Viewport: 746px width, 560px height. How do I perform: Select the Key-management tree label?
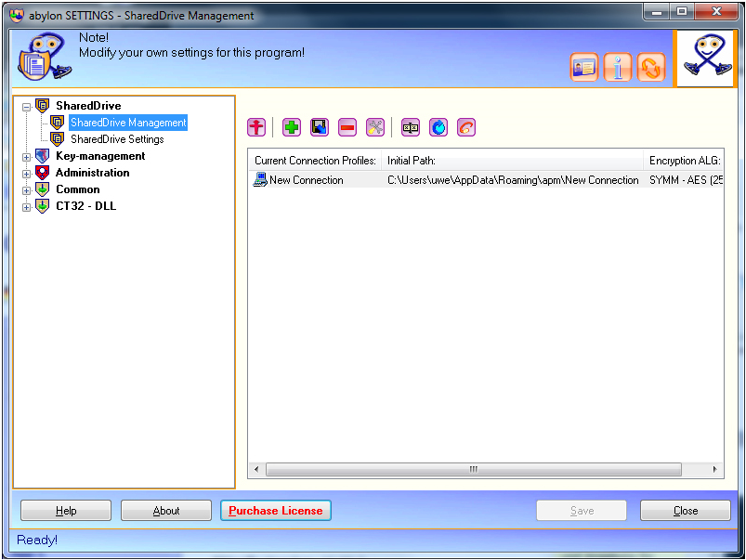(100, 156)
